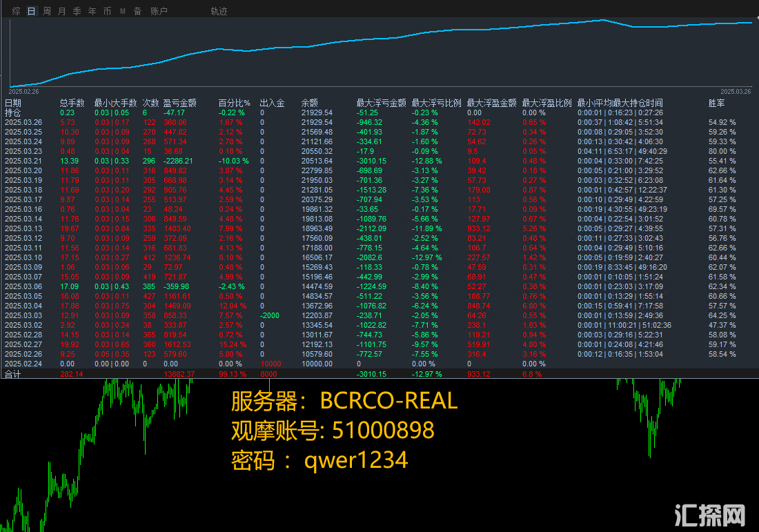Viewport: 759px width, 532px height.
Task: Click the 最大浮亏金额 column header
Action: click(x=381, y=103)
